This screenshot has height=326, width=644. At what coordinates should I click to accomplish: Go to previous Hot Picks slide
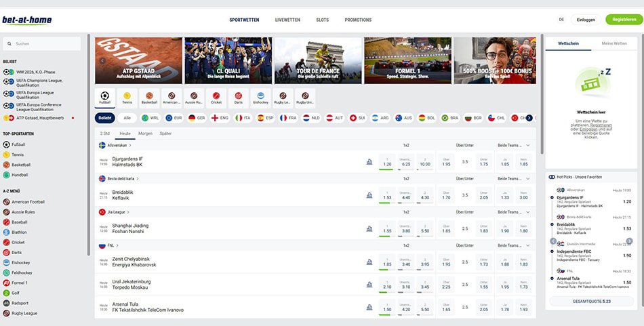click(x=553, y=241)
